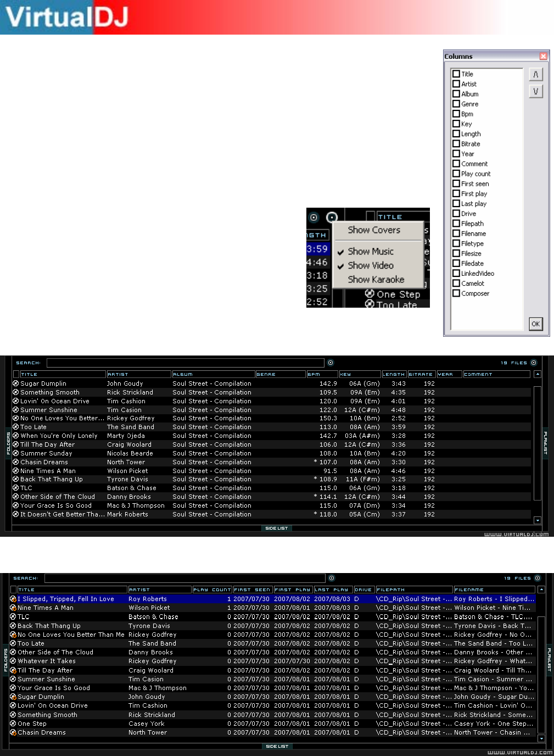Open the Side List tab in lower browser
The image size is (554, 756).
point(277,746)
